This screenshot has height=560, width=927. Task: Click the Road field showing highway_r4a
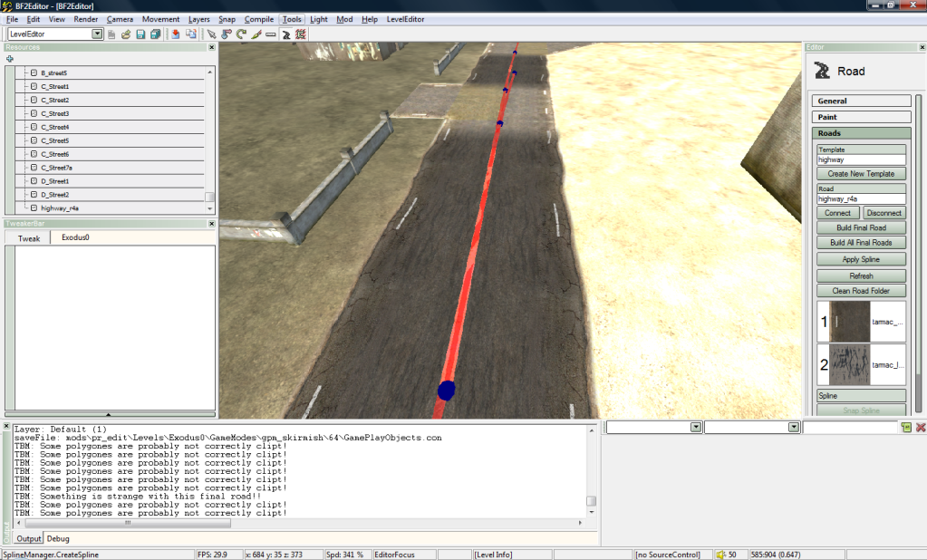pos(862,198)
